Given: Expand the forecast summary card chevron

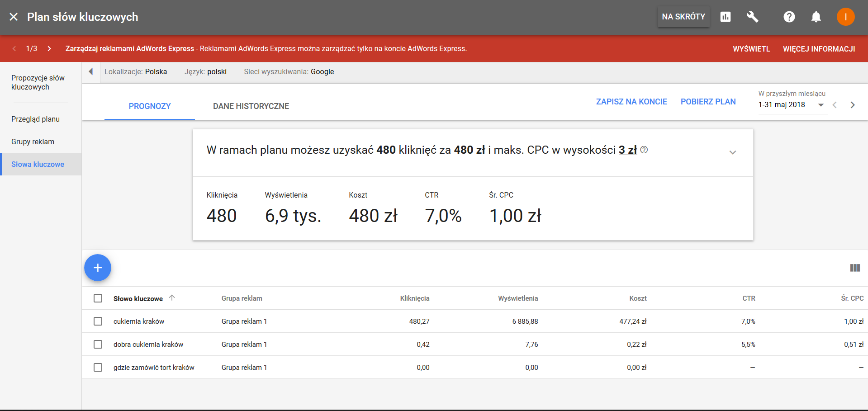Looking at the screenshot, I should click(x=733, y=152).
